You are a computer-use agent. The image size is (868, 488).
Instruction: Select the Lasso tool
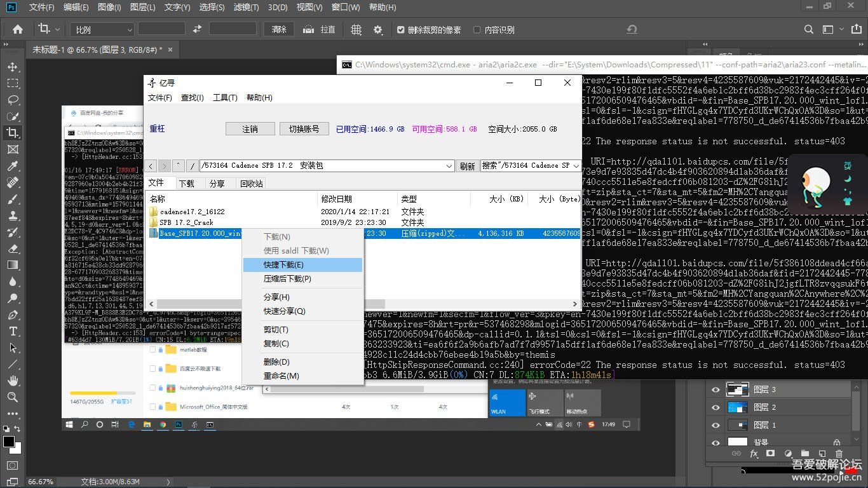click(13, 100)
